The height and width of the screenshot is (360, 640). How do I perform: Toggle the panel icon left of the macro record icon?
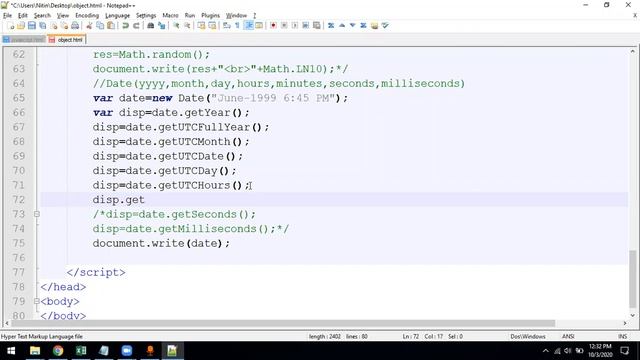(x=259, y=26)
